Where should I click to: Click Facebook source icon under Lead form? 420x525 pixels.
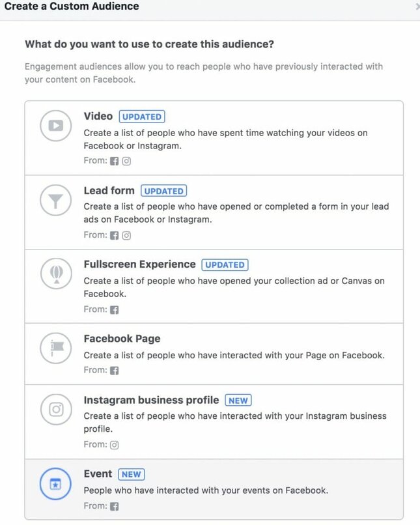(115, 235)
